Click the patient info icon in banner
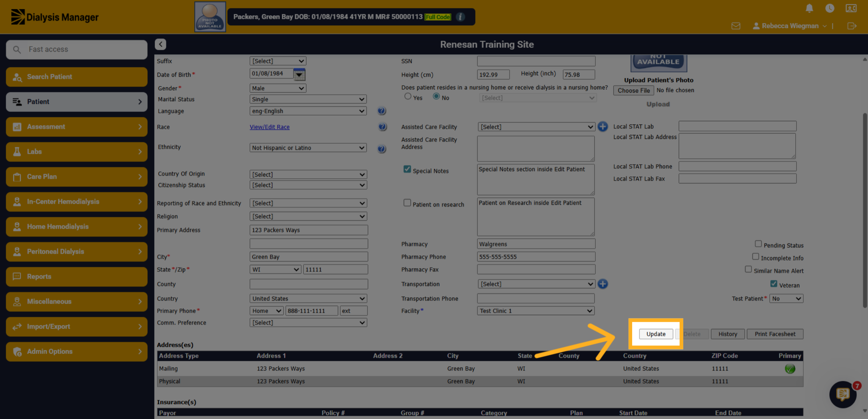The image size is (868, 419). tap(460, 17)
